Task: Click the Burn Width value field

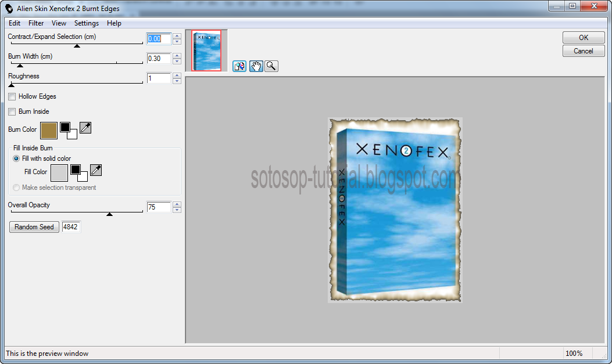Action: tap(159, 59)
